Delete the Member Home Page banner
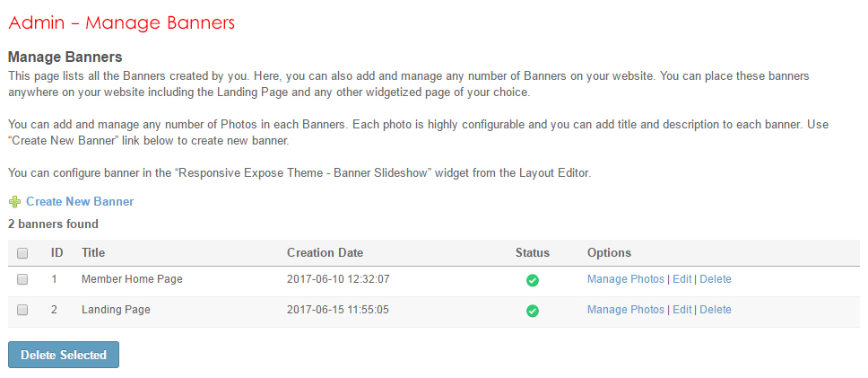868x378 pixels. coord(716,279)
